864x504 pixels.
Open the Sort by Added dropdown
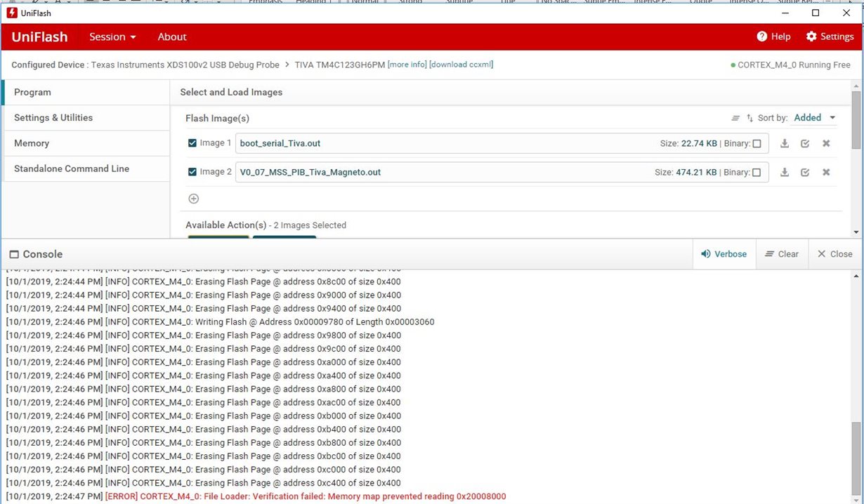815,118
